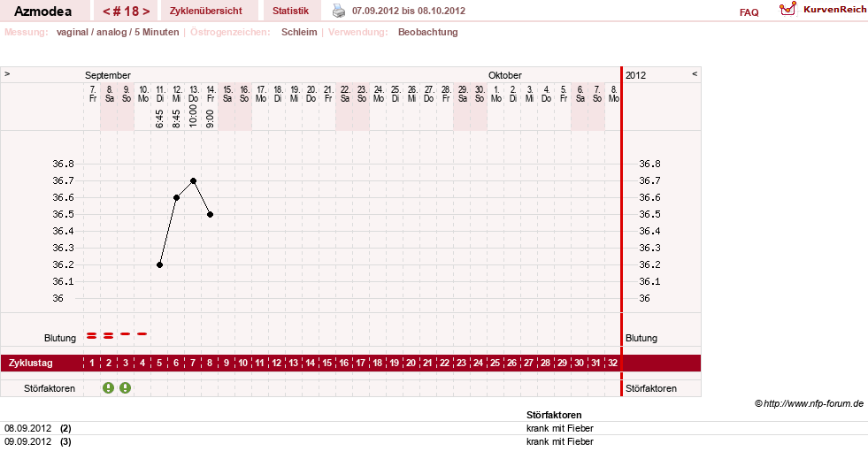This screenshot has width=868, height=467.
Task: Click the 36.5 temperature point on Sept 14
Action: pos(211,215)
